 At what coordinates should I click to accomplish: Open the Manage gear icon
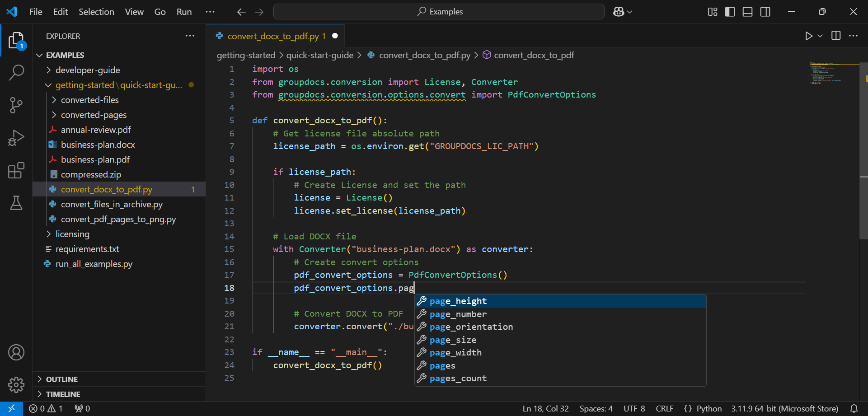click(x=16, y=385)
